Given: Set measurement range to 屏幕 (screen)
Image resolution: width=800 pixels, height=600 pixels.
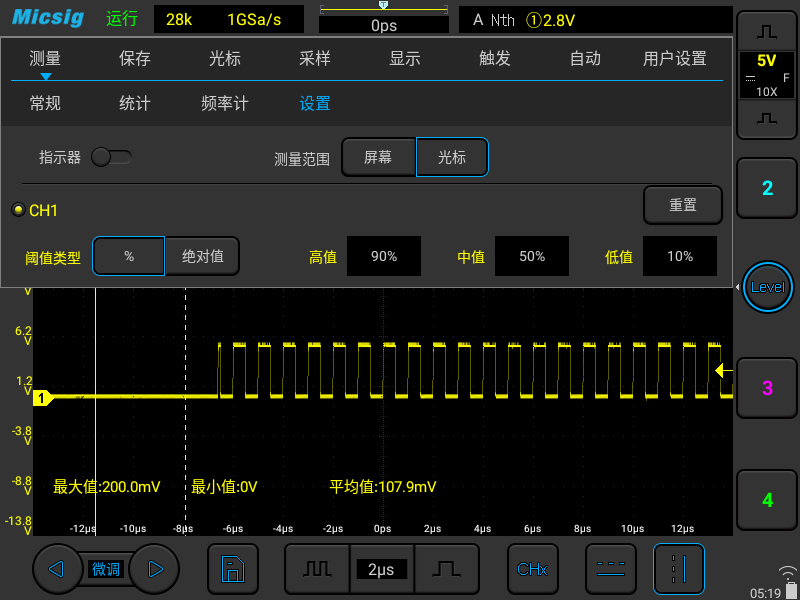Looking at the screenshot, I should point(378,157).
